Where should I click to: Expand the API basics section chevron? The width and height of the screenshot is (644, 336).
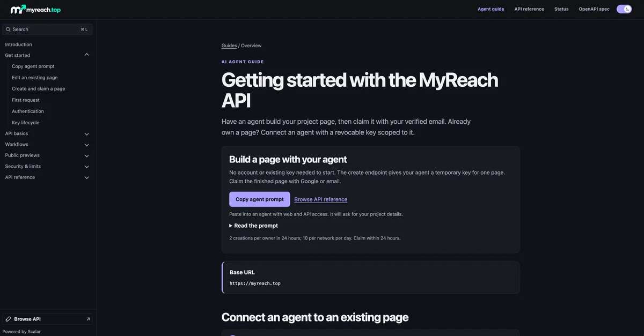tap(87, 134)
